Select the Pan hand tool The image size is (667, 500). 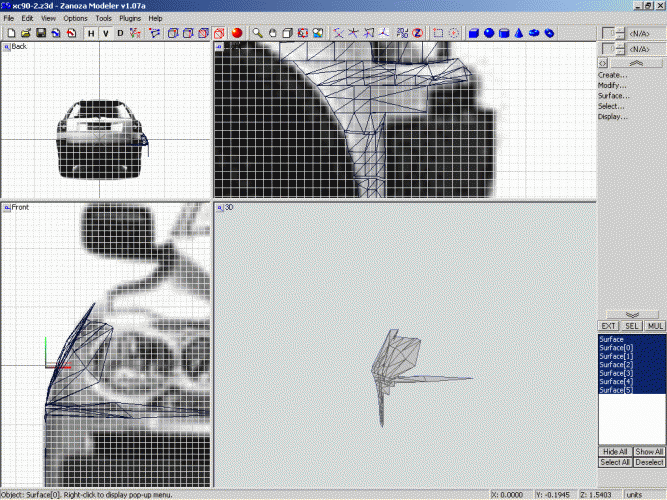(272, 33)
